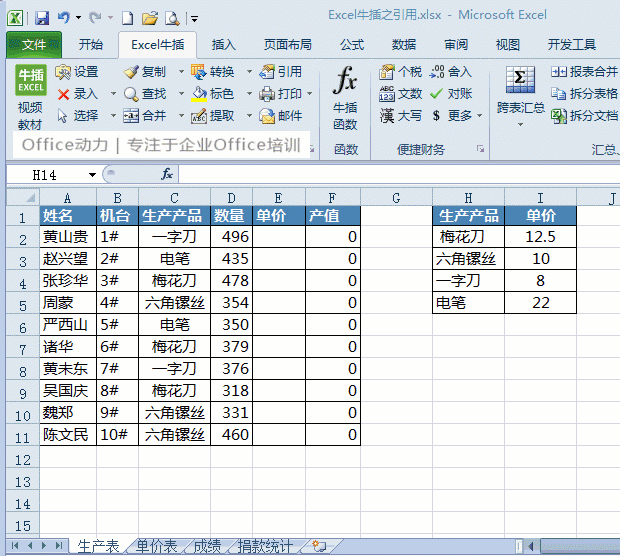The image size is (620, 556).
Task: Go to first sheet navigation arrow
Action: pyautogui.click(x=15, y=546)
